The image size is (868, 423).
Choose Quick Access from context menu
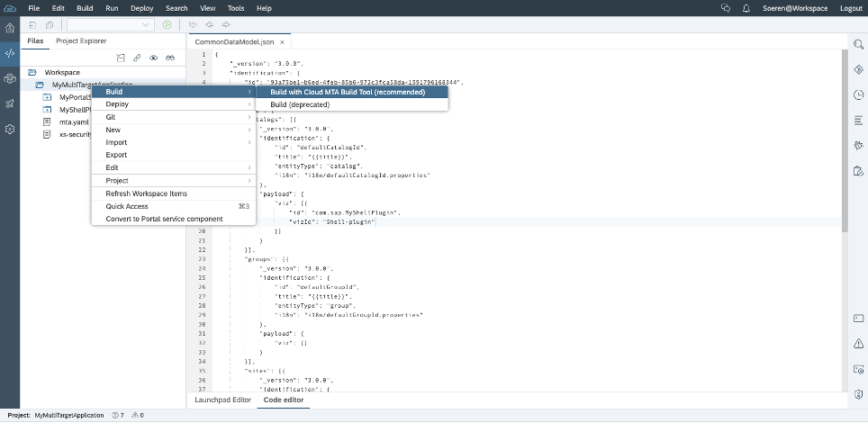tap(173, 206)
